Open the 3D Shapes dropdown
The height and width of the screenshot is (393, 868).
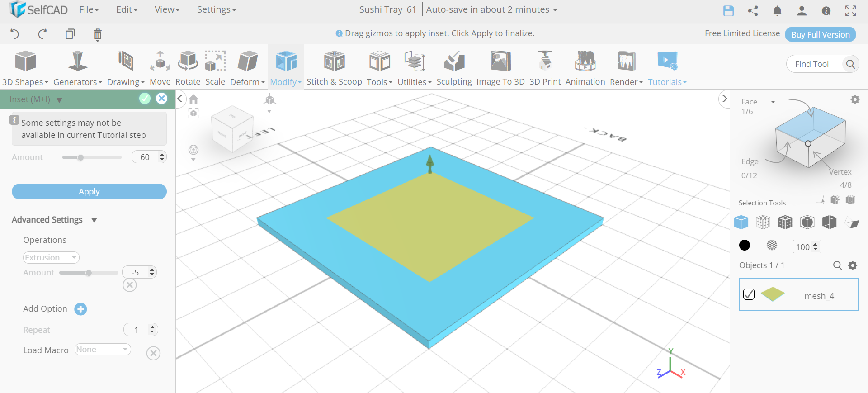pos(25,68)
